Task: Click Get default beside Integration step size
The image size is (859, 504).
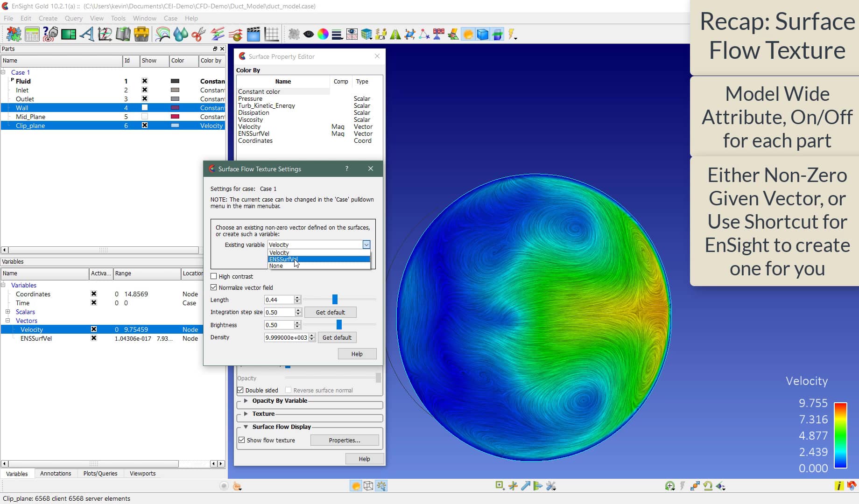Action: pyautogui.click(x=331, y=312)
